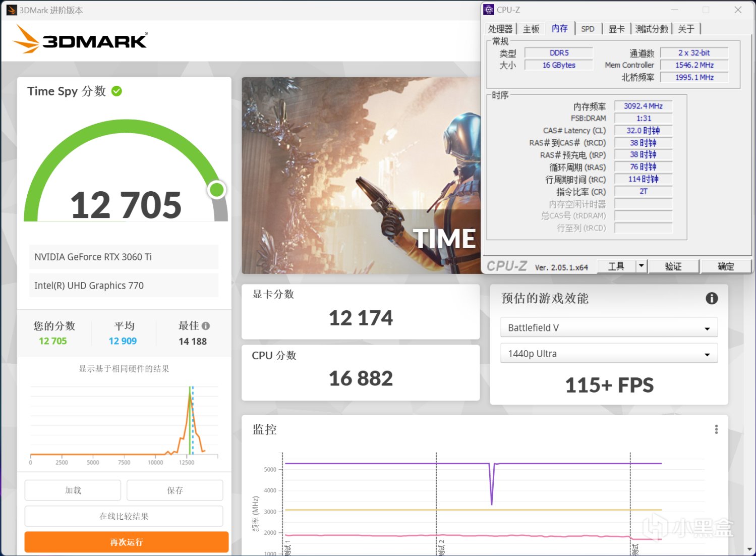Click the 验证 button in CPU-Z

[673, 266]
